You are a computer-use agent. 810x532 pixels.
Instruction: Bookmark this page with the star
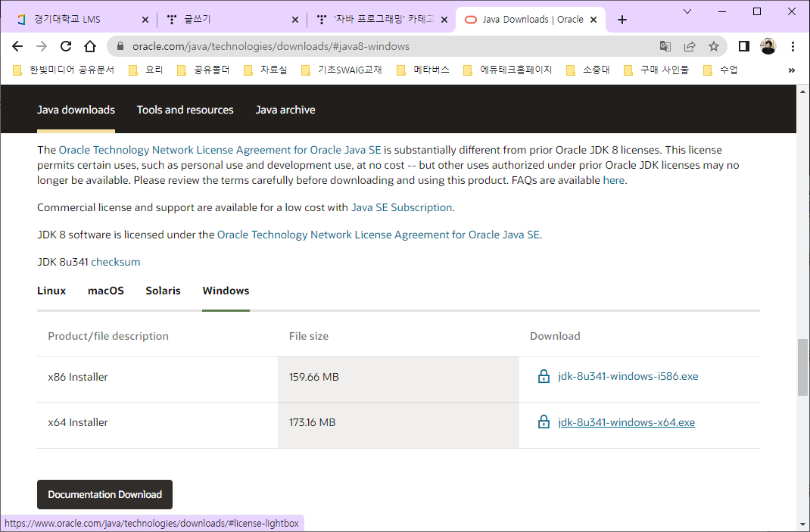tap(714, 46)
